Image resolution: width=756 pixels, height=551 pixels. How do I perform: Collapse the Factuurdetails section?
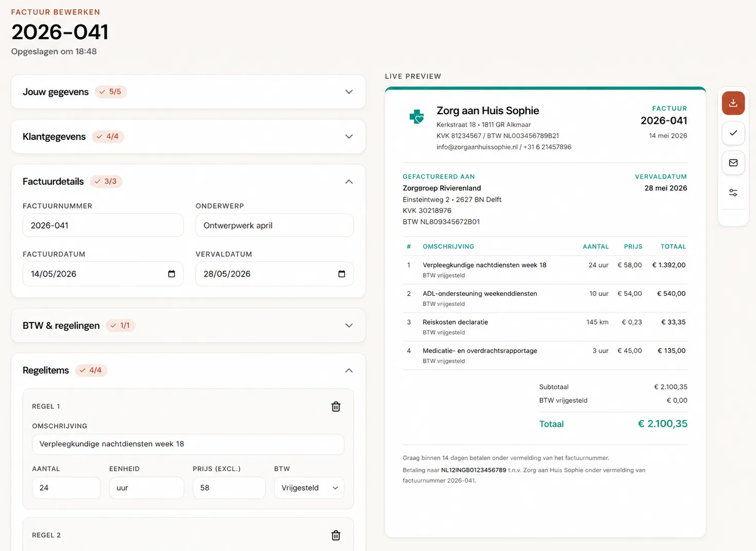click(348, 182)
